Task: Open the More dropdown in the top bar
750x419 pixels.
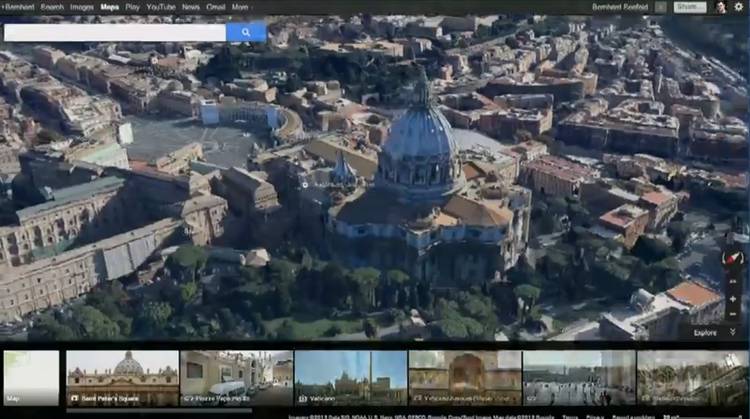Action: pos(242,7)
